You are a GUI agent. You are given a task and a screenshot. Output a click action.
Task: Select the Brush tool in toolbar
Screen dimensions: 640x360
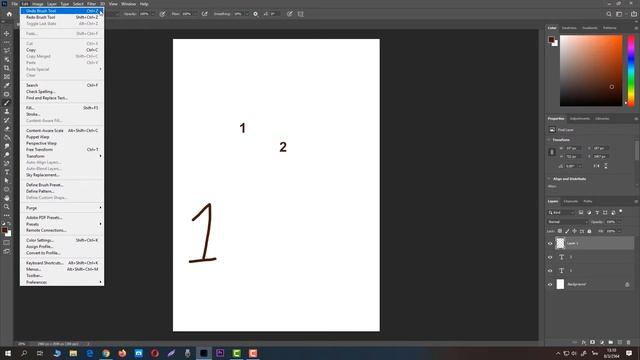[7, 103]
